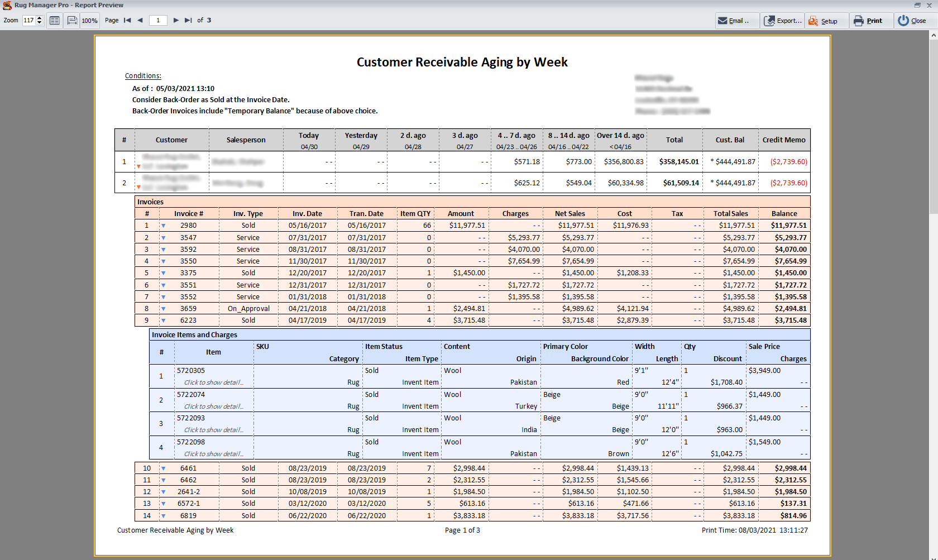Email the report
Viewport: 938px width, 560px height.
737,21
